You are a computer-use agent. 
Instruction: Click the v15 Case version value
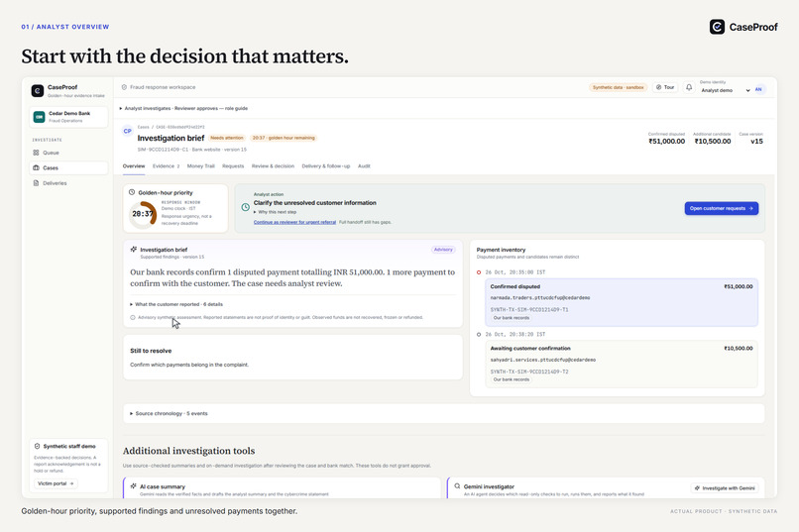(756, 141)
